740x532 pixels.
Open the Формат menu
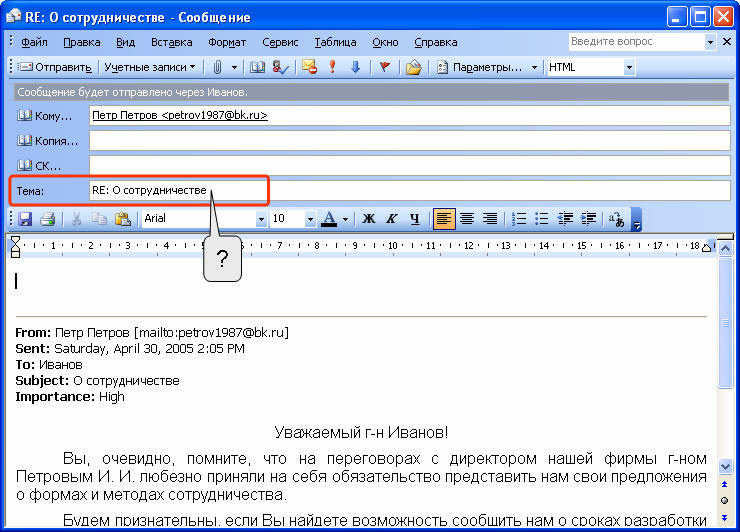tap(227, 42)
